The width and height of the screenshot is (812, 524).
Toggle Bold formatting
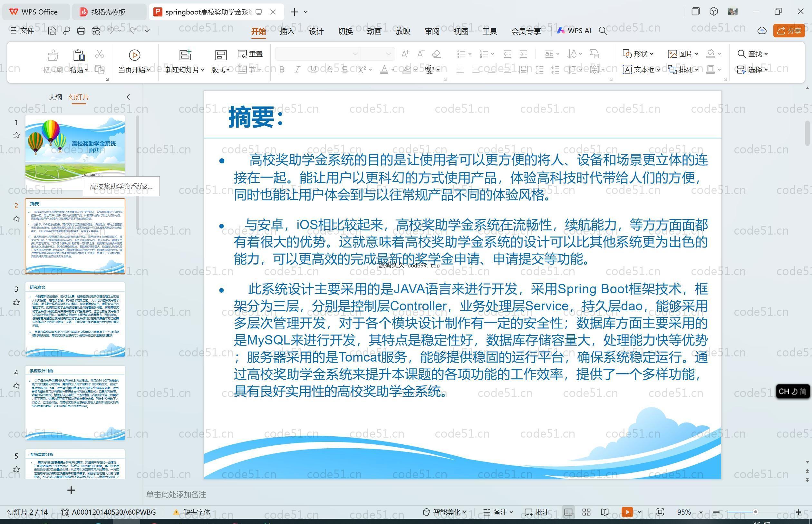click(282, 70)
